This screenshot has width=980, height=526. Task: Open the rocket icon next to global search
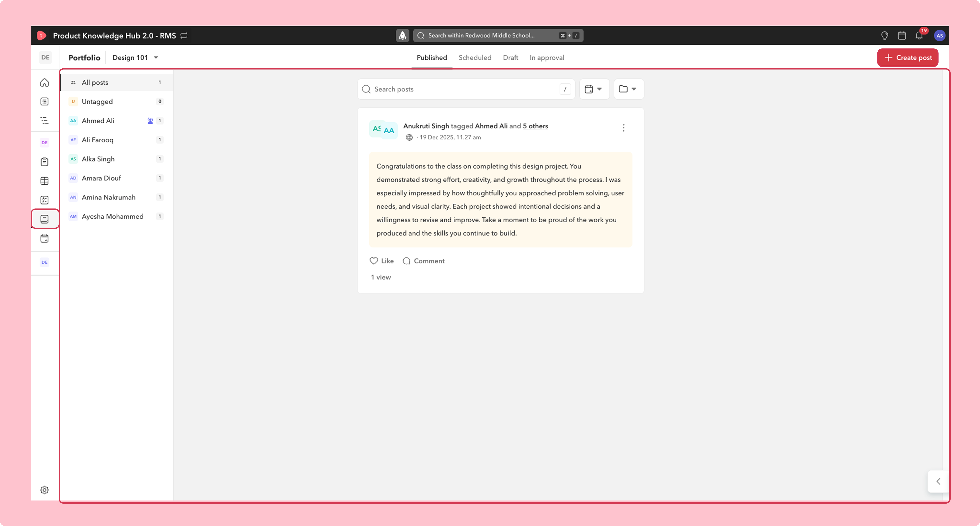tap(402, 35)
